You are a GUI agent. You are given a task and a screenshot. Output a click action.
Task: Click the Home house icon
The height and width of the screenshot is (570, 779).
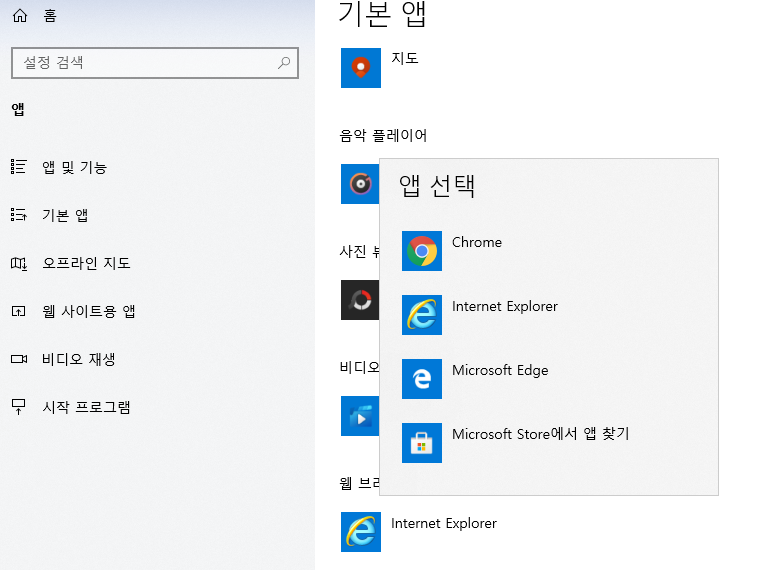click(20, 16)
